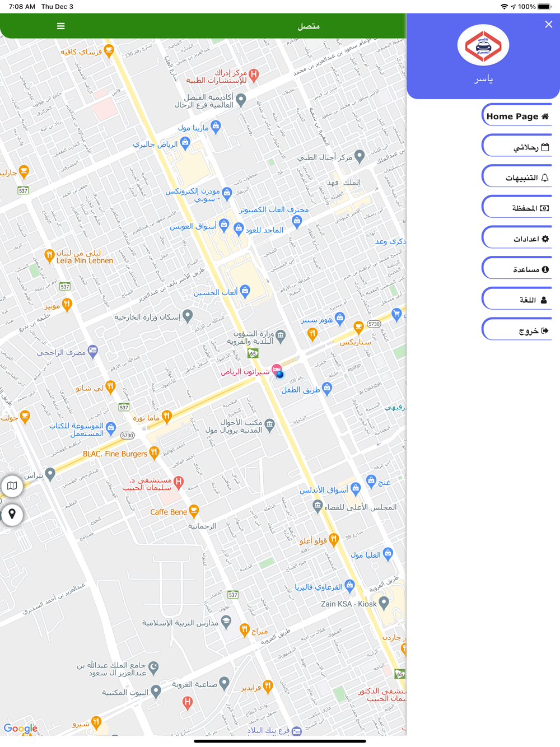
Task: Tap the مارينا مول shopping marker
Action: (216, 127)
